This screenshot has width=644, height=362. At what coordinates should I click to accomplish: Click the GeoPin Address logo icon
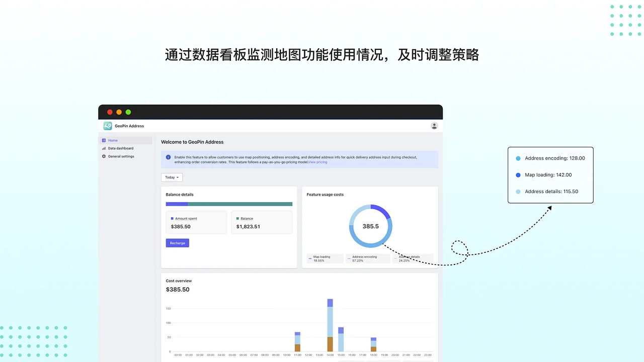tap(108, 126)
